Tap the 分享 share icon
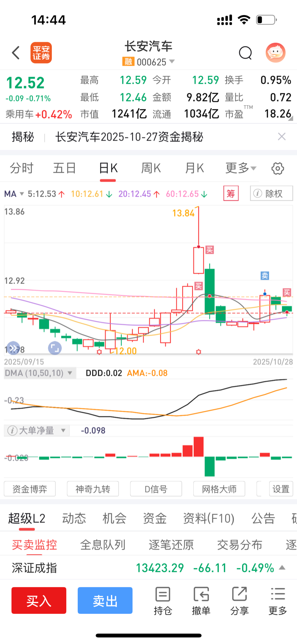The width and height of the screenshot is (297, 644). pos(239,601)
